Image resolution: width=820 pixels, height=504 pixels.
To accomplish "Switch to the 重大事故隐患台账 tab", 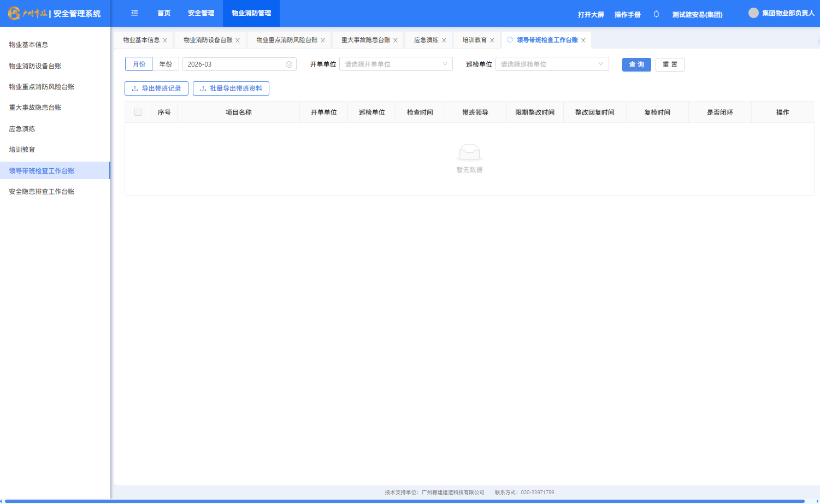I will coord(365,40).
